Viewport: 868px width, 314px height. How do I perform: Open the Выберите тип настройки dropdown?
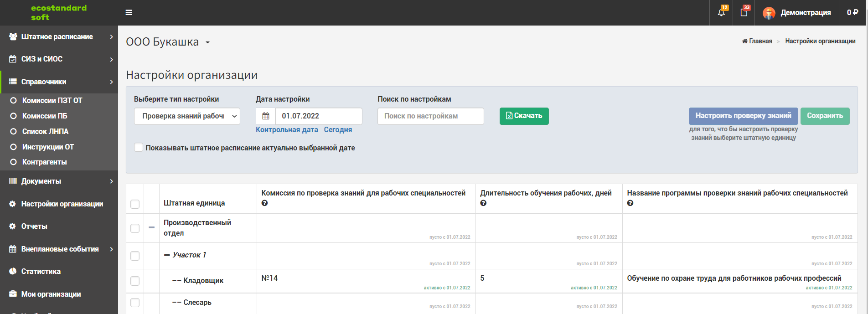pyautogui.click(x=187, y=116)
